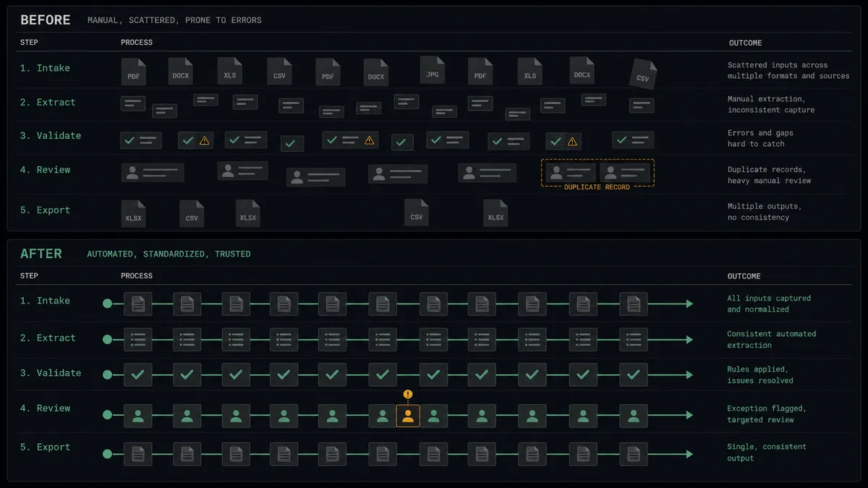Click the orange exclamation alert badge above Review
Screen dimensions: 868x488
point(408,395)
